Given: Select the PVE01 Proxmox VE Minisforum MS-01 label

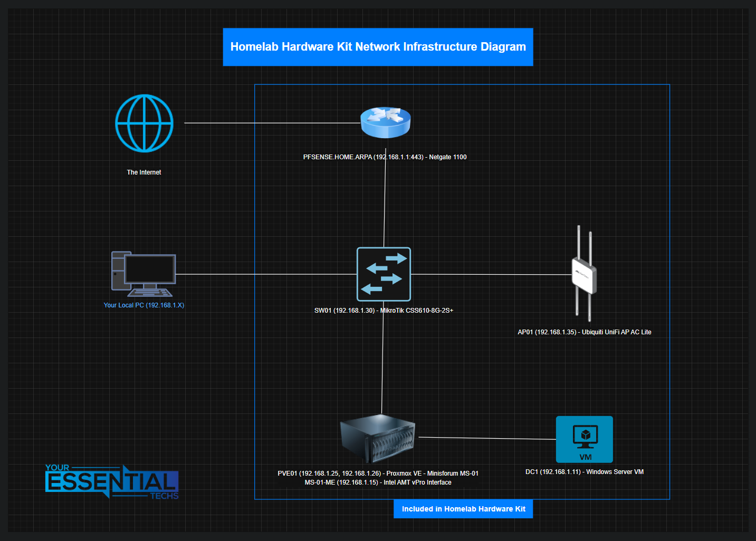Looking at the screenshot, I should 378,474.
